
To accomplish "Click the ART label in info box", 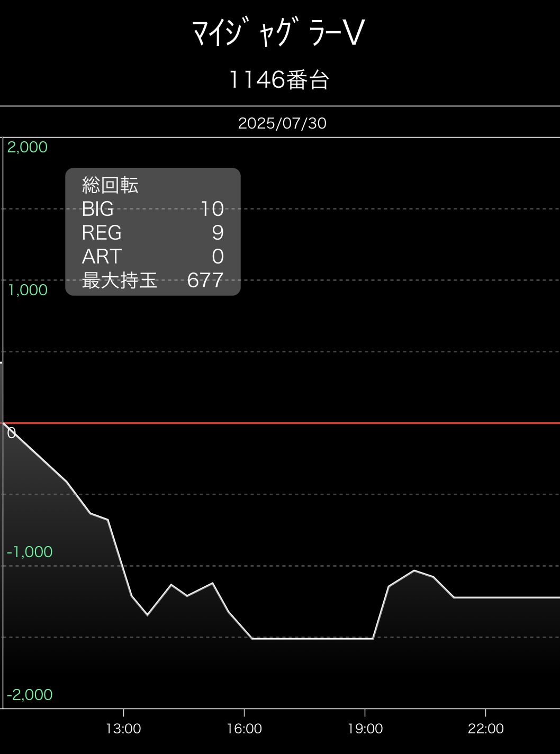I will click(x=102, y=257).
